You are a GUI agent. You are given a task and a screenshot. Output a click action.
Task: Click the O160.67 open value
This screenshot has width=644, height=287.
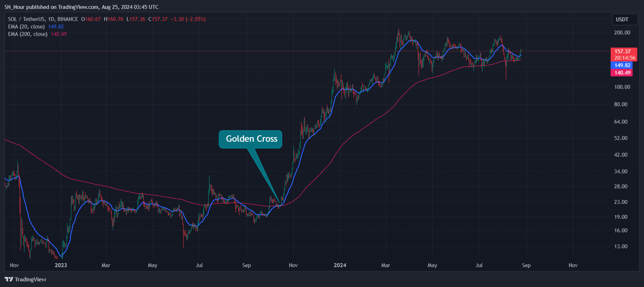[x=91, y=19]
